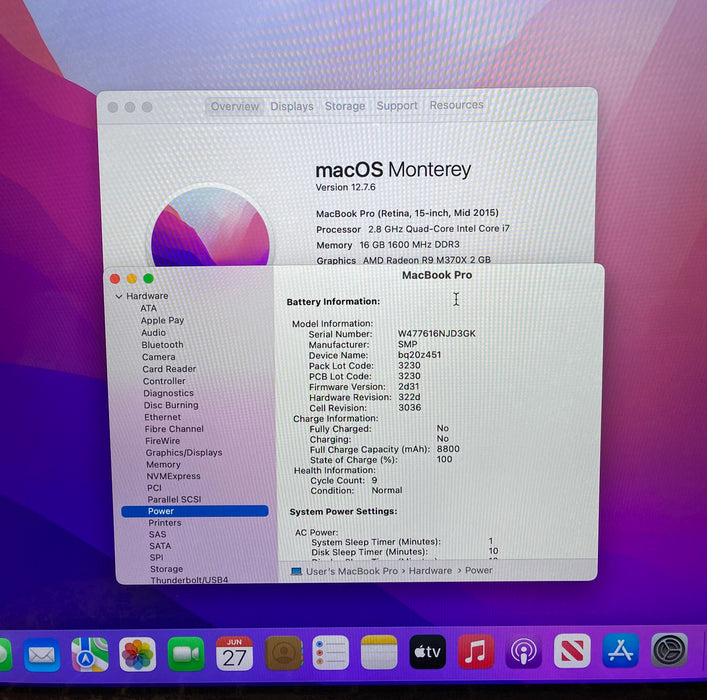Open the News app in the Dock
Screen dimensions: 707x700
pyautogui.click(x=572, y=650)
